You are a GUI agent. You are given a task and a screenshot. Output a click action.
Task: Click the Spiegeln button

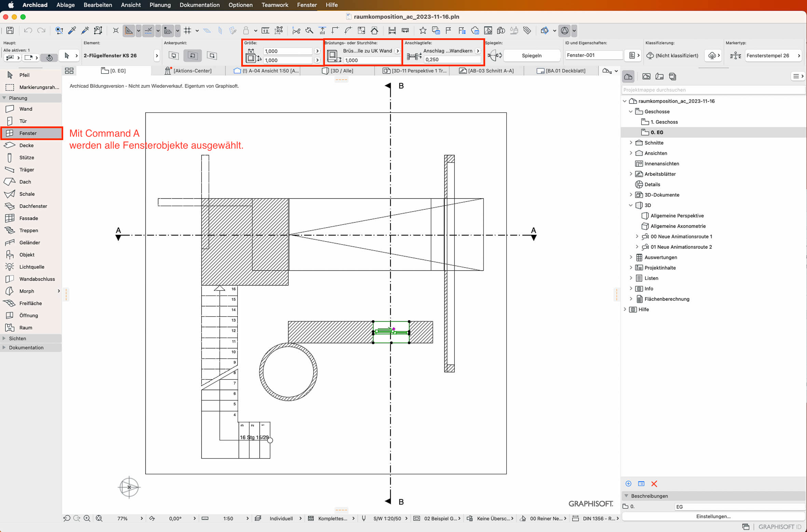[x=531, y=55]
